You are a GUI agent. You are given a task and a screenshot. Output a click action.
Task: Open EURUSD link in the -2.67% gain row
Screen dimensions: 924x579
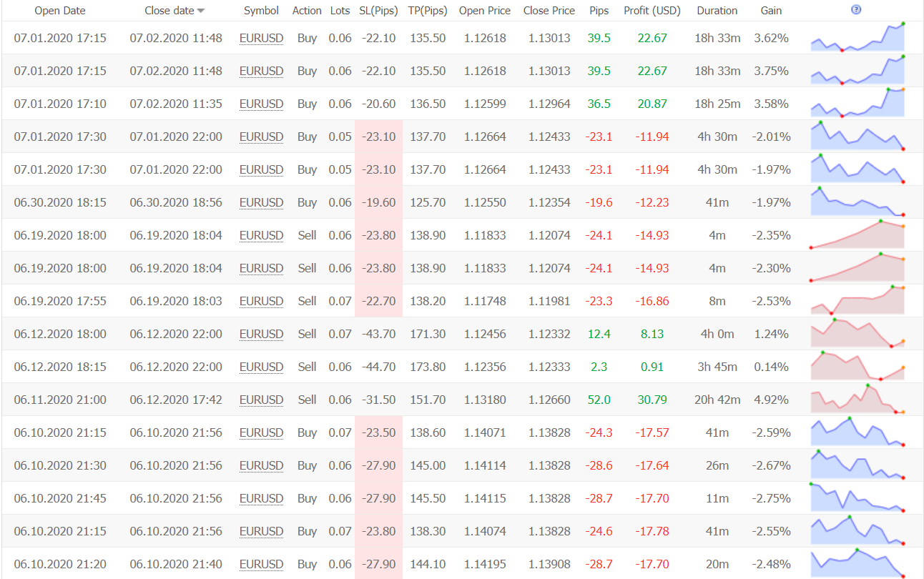click(x=261, y=465)
